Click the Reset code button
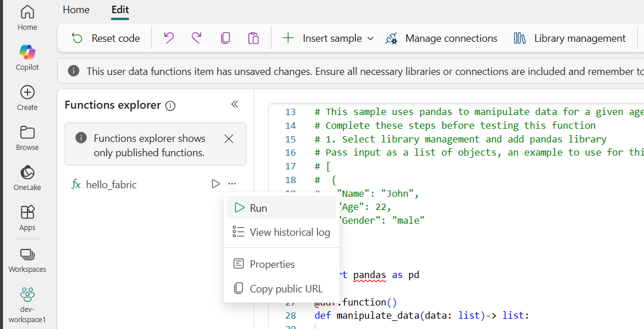Screen dimensions: 644x329 (105, 38)
